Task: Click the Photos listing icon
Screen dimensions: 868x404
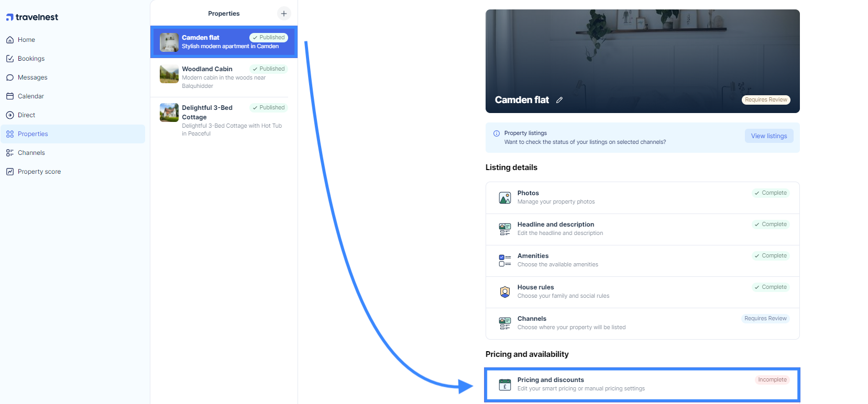Action: pos(505,198)
